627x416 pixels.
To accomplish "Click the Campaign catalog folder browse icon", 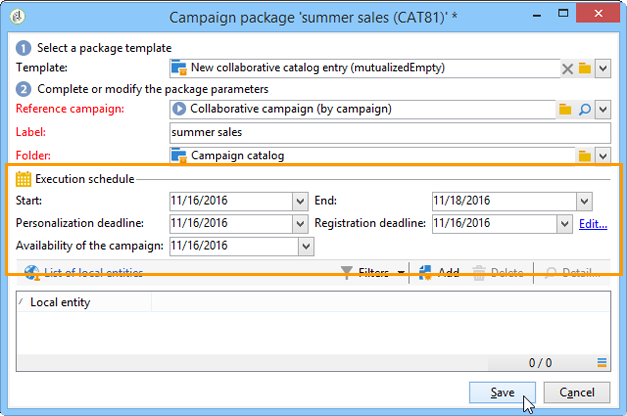I will coord(585,156).
